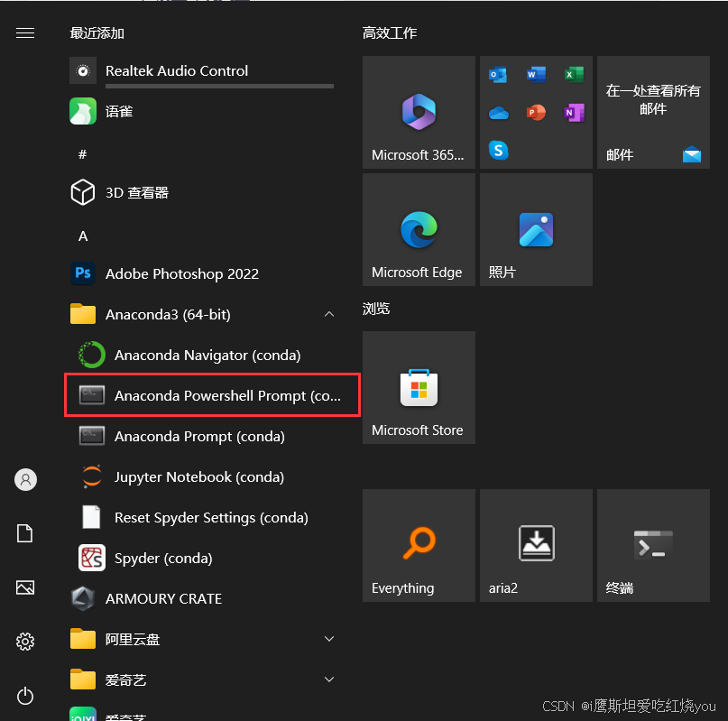Jump to the # letter group
Screen dimensions: 728x721
click(x=83, y=153)
